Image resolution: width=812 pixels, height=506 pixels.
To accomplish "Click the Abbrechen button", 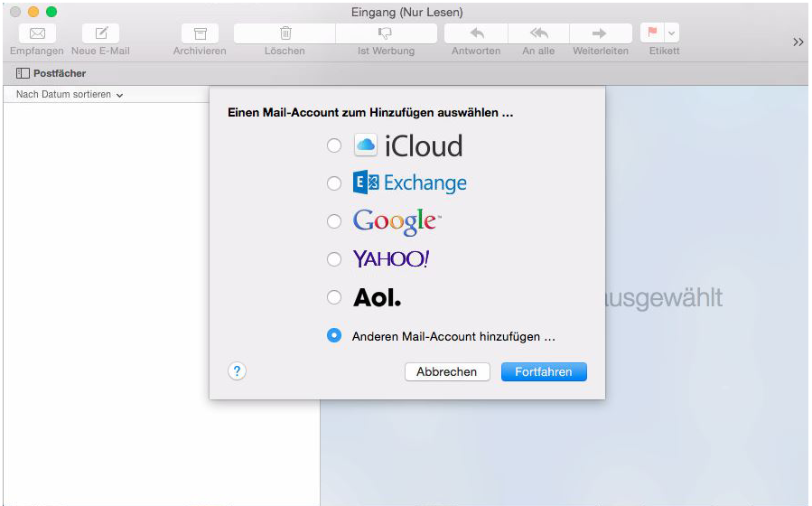I will [x=447, y=372].
